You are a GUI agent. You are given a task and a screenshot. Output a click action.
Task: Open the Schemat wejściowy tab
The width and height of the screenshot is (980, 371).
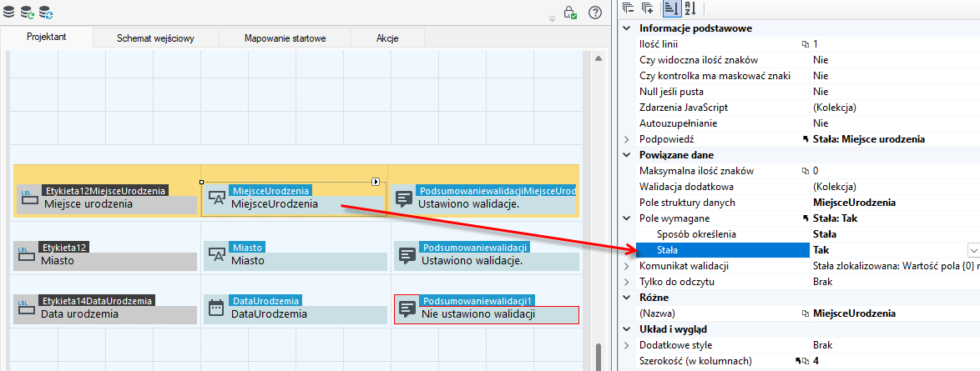coord(155,38)
